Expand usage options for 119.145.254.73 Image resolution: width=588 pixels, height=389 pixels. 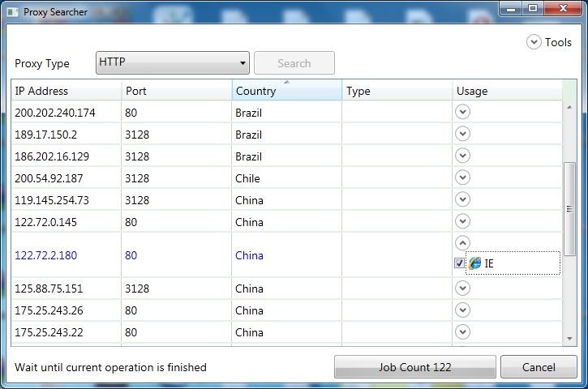463,199
